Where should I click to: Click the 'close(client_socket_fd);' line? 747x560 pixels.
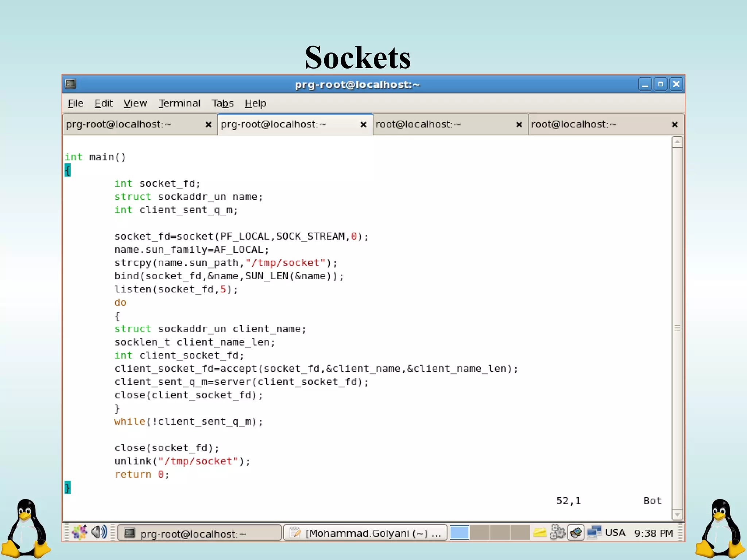(x=189, y=395)
